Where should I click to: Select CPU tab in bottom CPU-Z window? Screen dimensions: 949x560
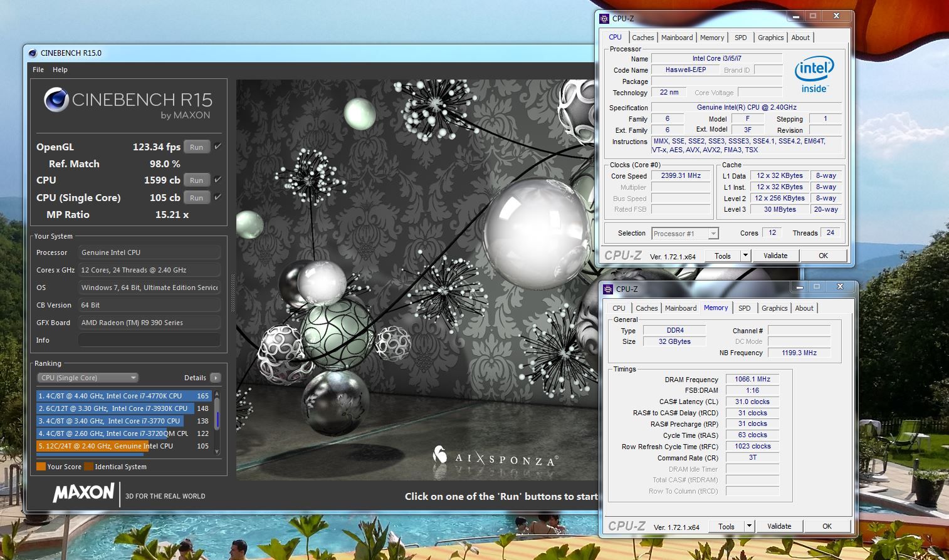[x=619, y=308]
